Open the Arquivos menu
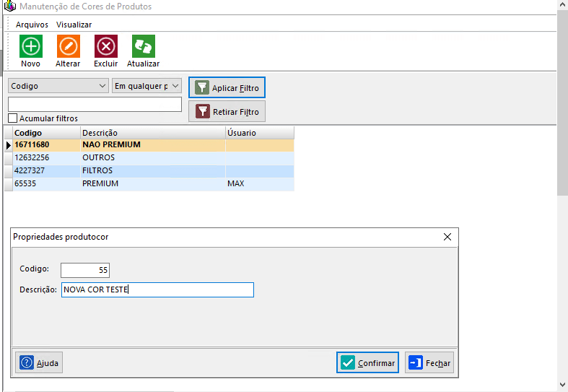 32,25
